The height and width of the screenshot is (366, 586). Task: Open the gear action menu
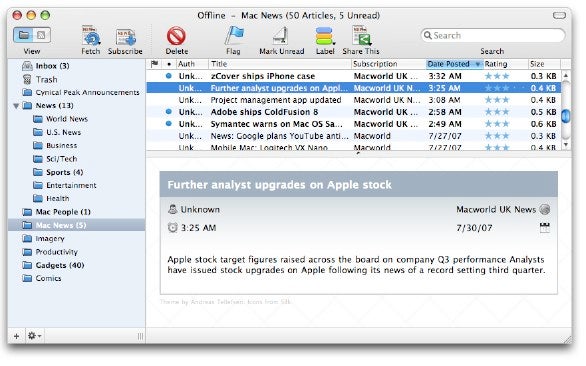[34, 336]
